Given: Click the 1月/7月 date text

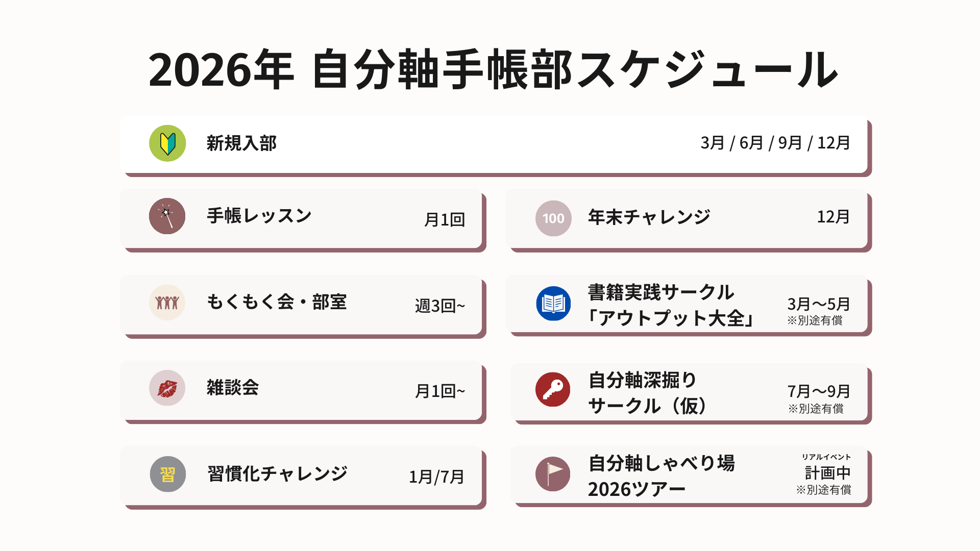Looking at the screenshot, I should tap(436, 477).
